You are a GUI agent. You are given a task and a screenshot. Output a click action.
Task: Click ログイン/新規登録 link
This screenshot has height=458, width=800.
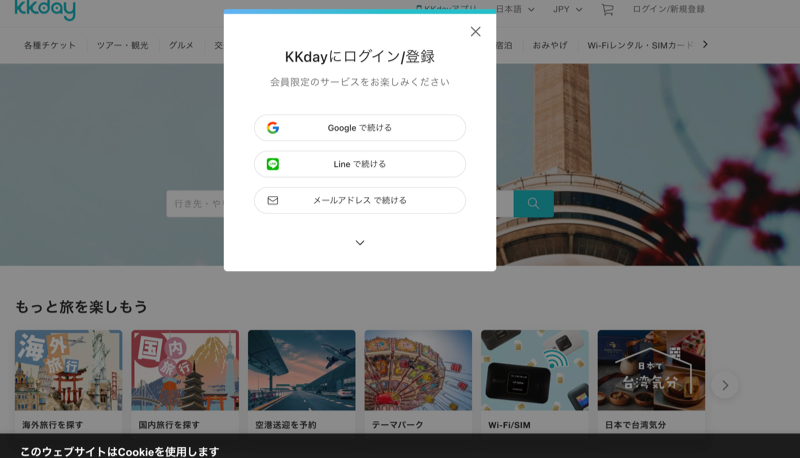pyautogui.click(x=668, y=9)
